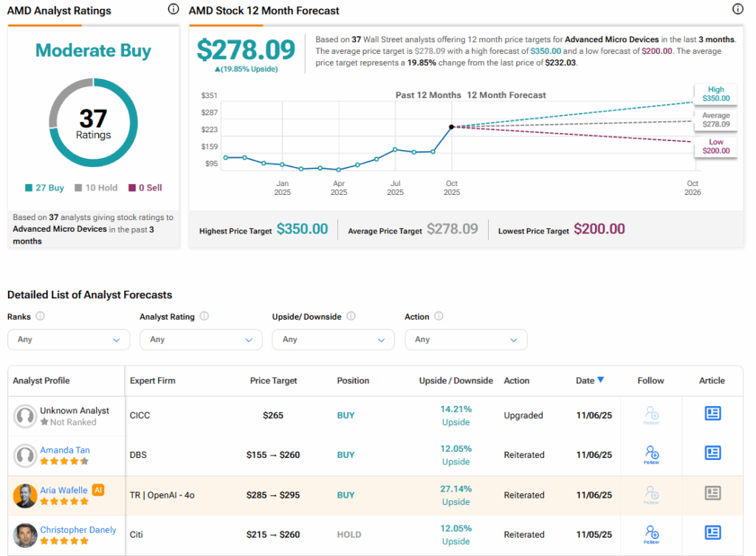Open the Citi article icon
The width and height of the screenshot is (756, 556).
(712, 532)
